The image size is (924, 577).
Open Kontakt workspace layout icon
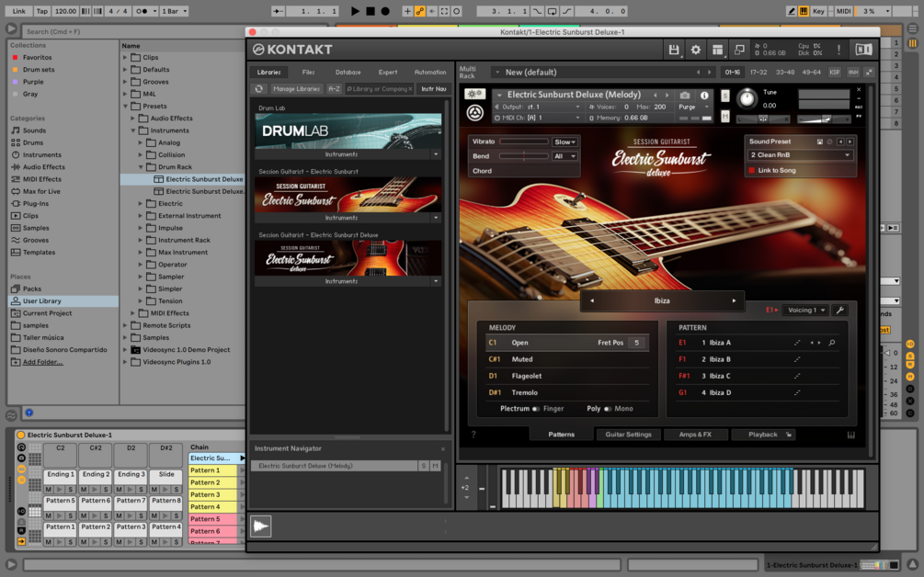pyautogui.click(x=717, y=50)
